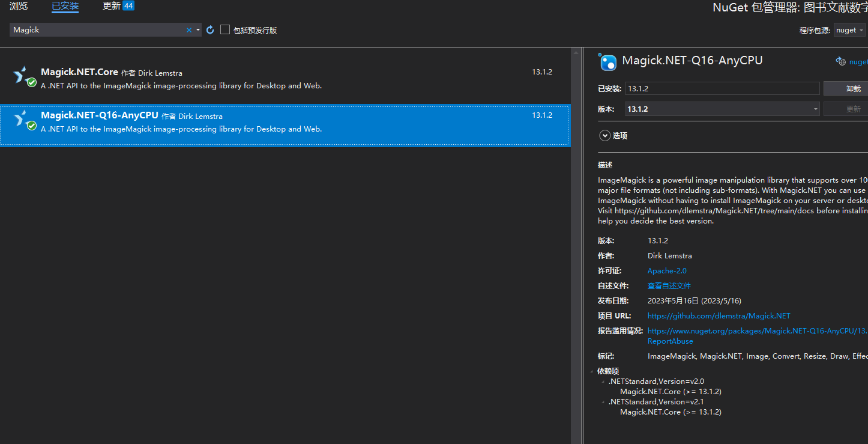Clear the Magick search text
This screenshot has width=868, height=444.
(x=189, y=30)
